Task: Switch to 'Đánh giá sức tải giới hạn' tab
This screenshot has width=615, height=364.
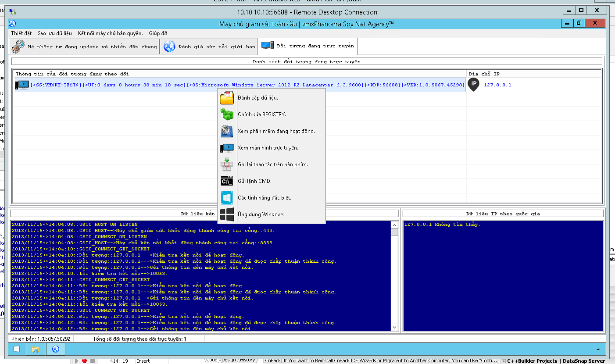Action: [x=209, y=46]
